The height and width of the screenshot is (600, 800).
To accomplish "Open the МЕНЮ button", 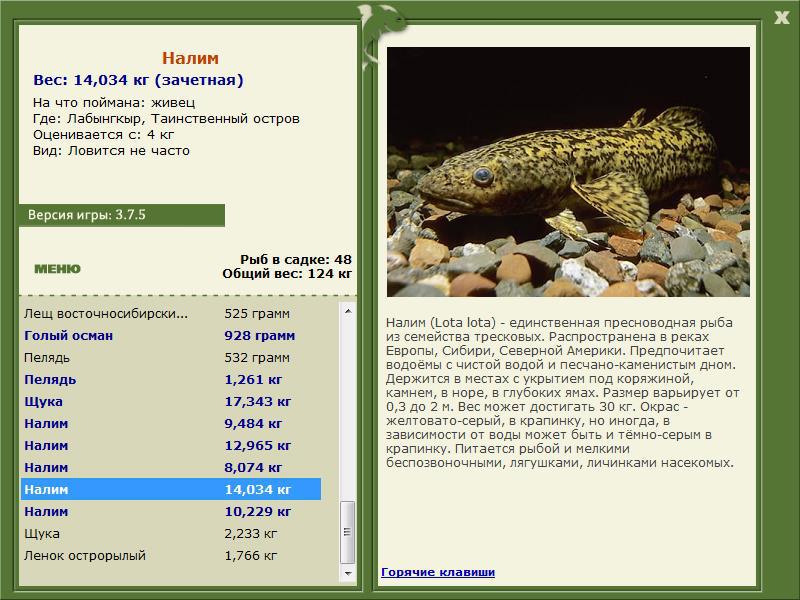I will [x=57, y=269].
